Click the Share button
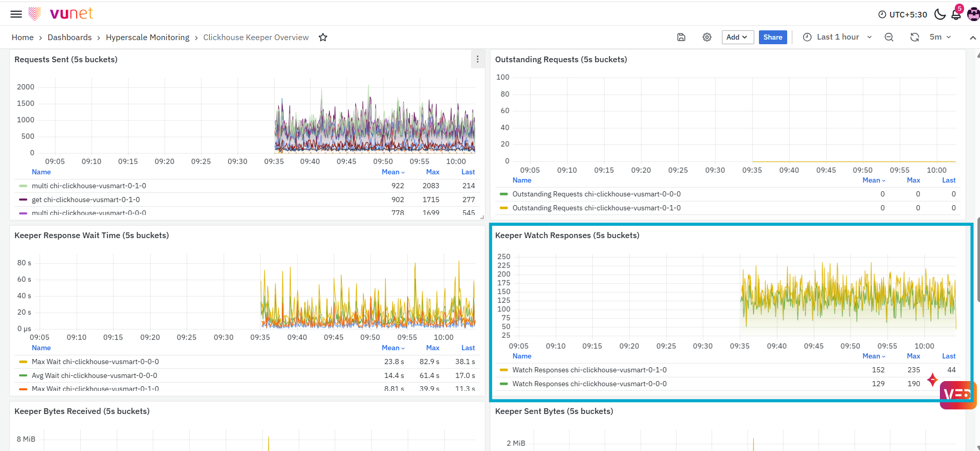Viewport: 980px width, 451px height. click(773, 37)
